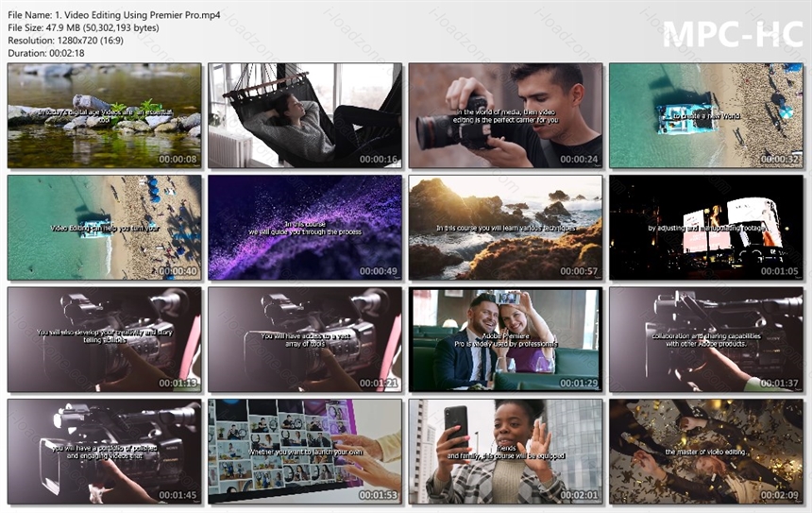
Task: Click the Duration 00:02:18 text
Action: pyautogui.click(x=46, y=53)
